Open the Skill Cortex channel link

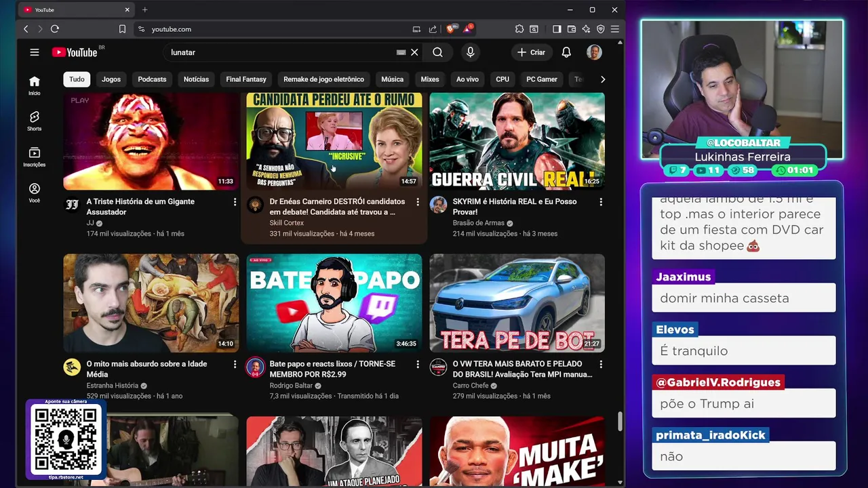286,223
